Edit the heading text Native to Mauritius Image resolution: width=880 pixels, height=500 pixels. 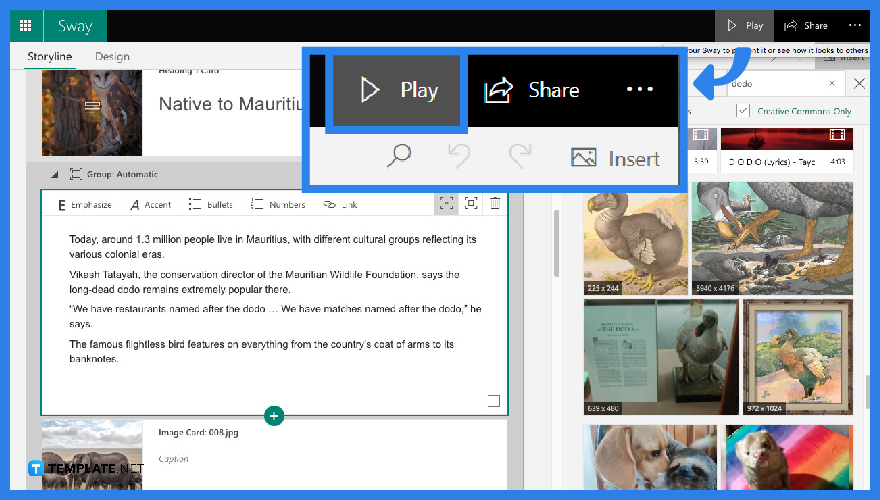[x=231, y=104]
